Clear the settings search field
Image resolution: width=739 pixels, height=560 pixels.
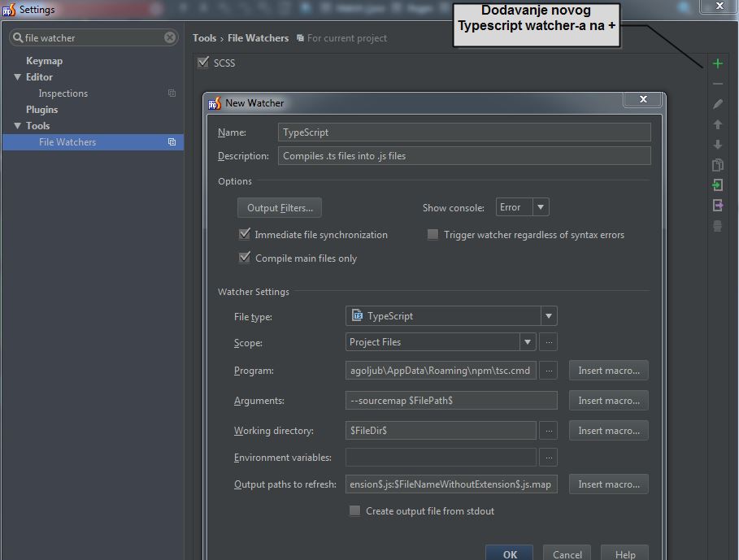[x=169, y=37]
